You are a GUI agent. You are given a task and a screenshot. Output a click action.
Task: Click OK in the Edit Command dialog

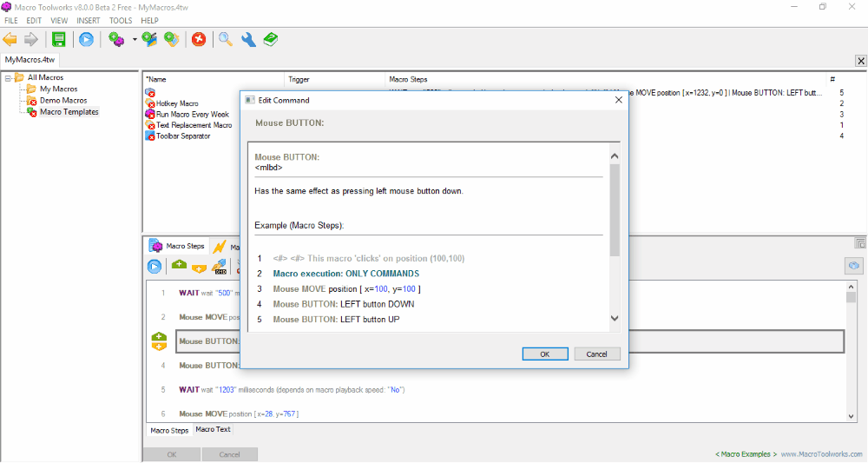[545, 354]
